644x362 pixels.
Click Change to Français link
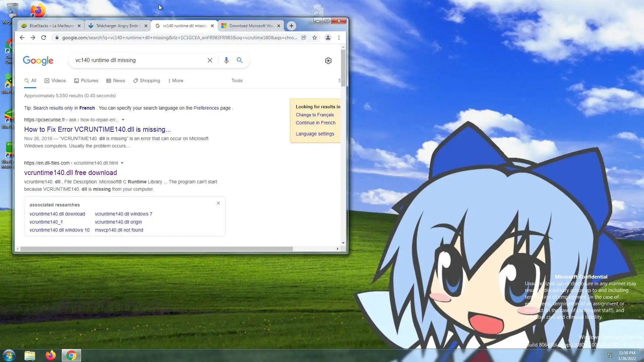click(315, 115)
